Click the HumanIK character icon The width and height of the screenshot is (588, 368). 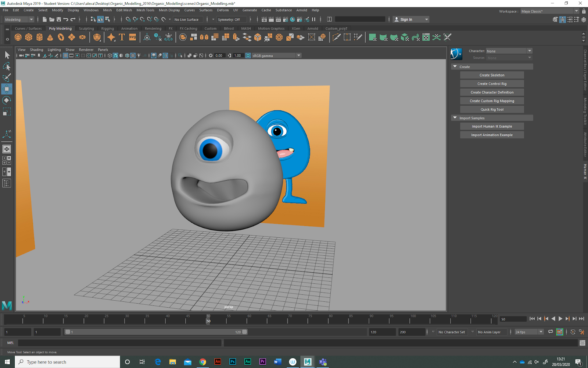click(456, 54)
